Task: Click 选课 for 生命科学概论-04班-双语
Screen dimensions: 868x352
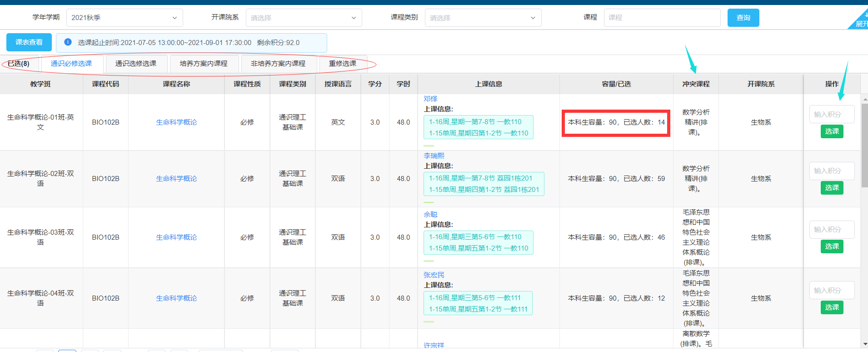Action: point(832,307)
